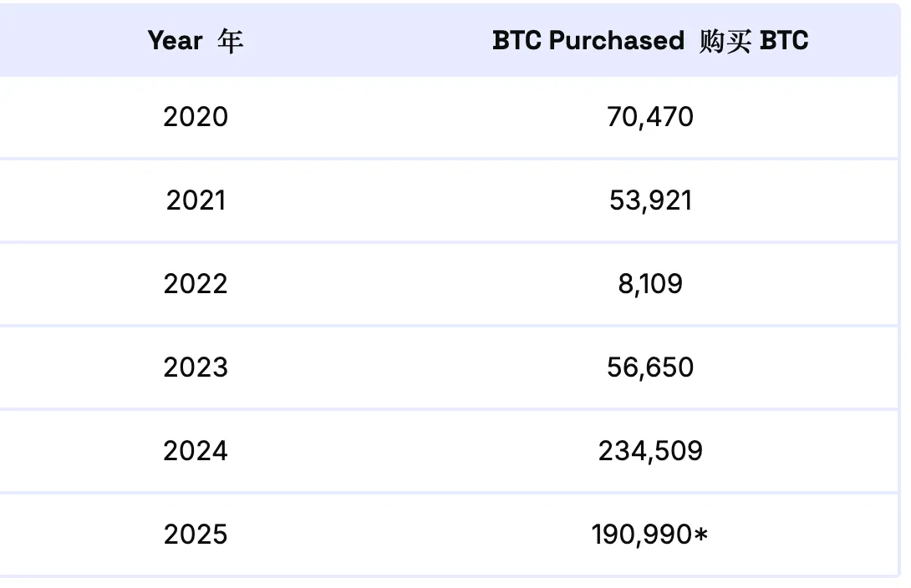Viewport: 911px width, 588px height.
Task: Select the 2022 year cell
Action: click(x=196, y=284)
